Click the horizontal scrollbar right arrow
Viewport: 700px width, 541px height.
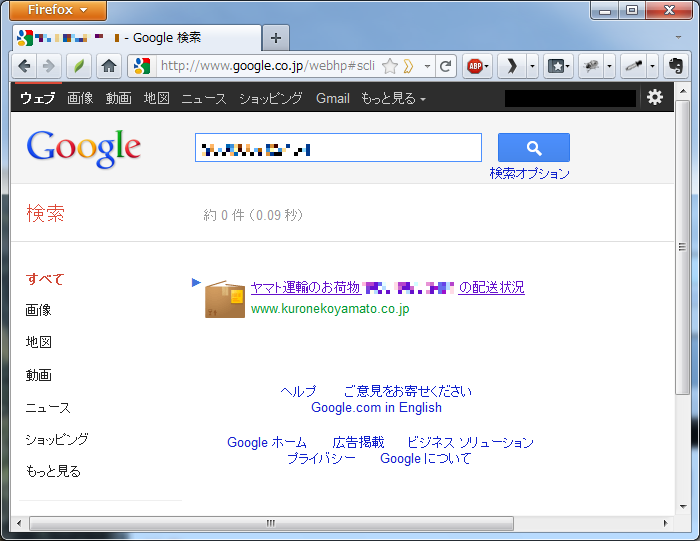[x=666, y=523]
